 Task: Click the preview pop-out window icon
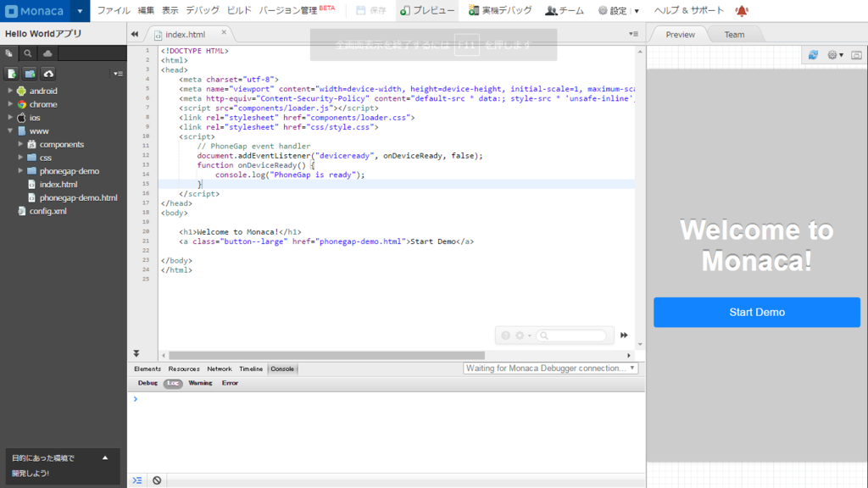[x=856, y=55]
